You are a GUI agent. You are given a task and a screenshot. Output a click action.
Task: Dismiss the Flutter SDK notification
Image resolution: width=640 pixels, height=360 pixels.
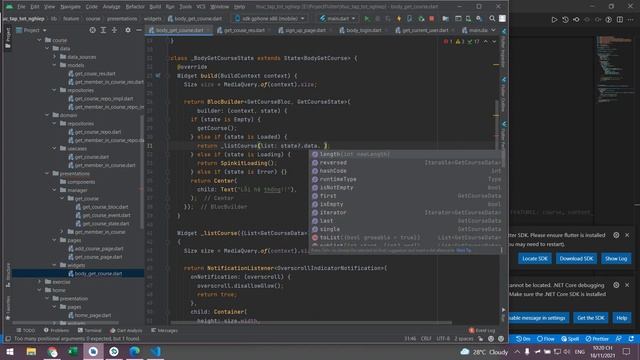pyautogui.click(x=627, y=235)
